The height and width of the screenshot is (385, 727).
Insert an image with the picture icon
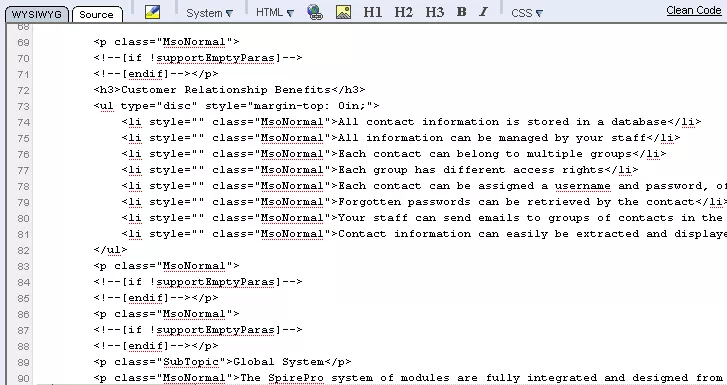pyautogui.click(x=343, y=12)
